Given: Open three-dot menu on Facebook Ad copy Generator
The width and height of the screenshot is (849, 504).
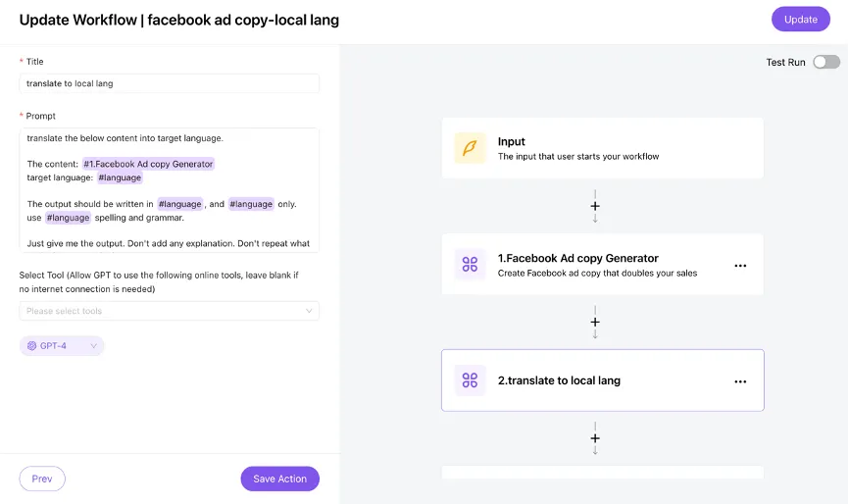Looking at the screenshot, I should (x=740, y=266).
